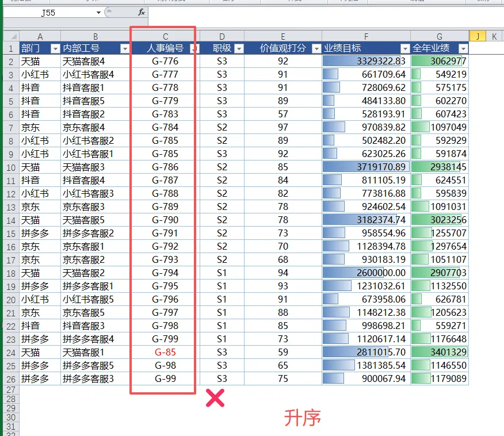This screenshot has height=436, width=504.
Task: Select row 27 header
Action: pyautogui.click(x=11, y=390)
